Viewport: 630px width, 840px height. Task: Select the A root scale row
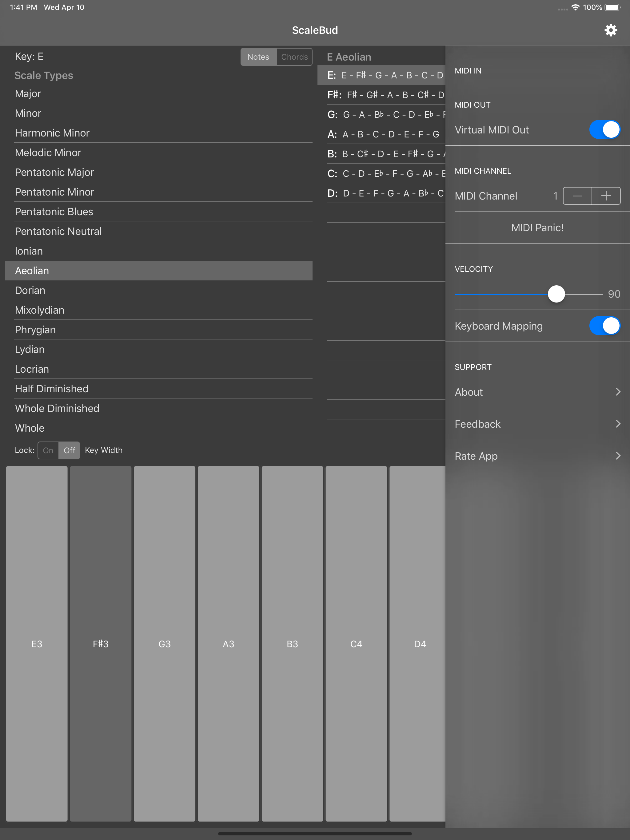(x=381, y=134)
